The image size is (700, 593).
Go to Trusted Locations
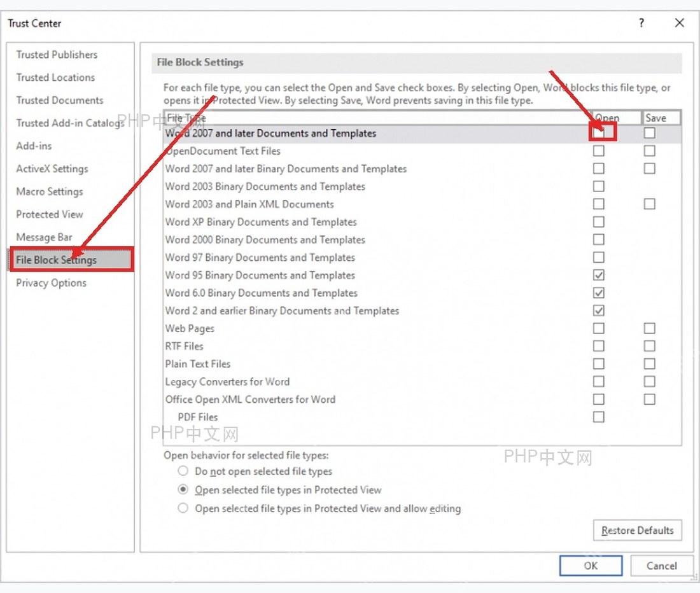click(55, 77)
